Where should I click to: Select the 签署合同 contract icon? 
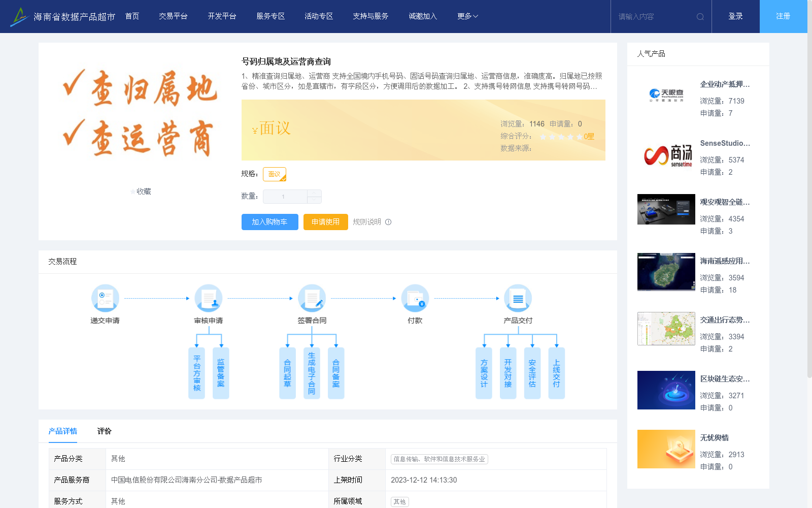[x=312, y=298]
